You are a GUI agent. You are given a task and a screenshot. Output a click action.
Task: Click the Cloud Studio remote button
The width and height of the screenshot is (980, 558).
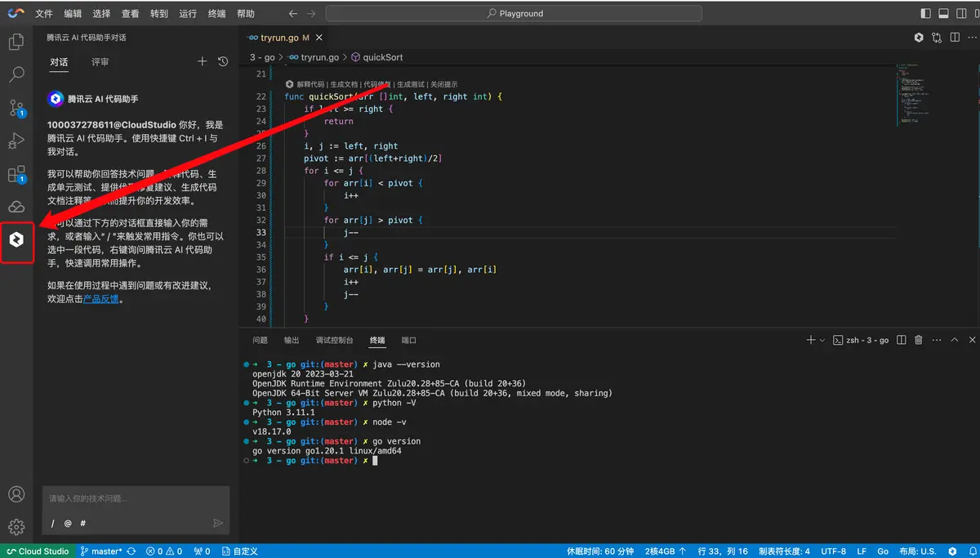tap(38, 551)
